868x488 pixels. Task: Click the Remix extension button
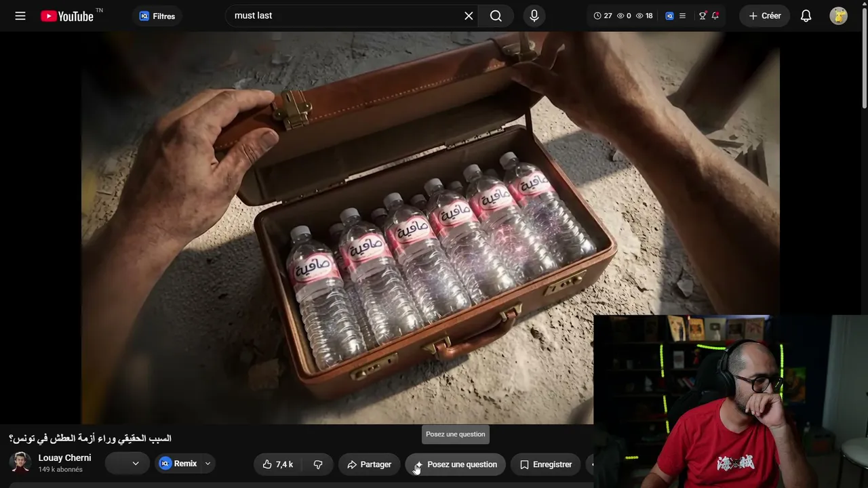[x=178, y=464]
